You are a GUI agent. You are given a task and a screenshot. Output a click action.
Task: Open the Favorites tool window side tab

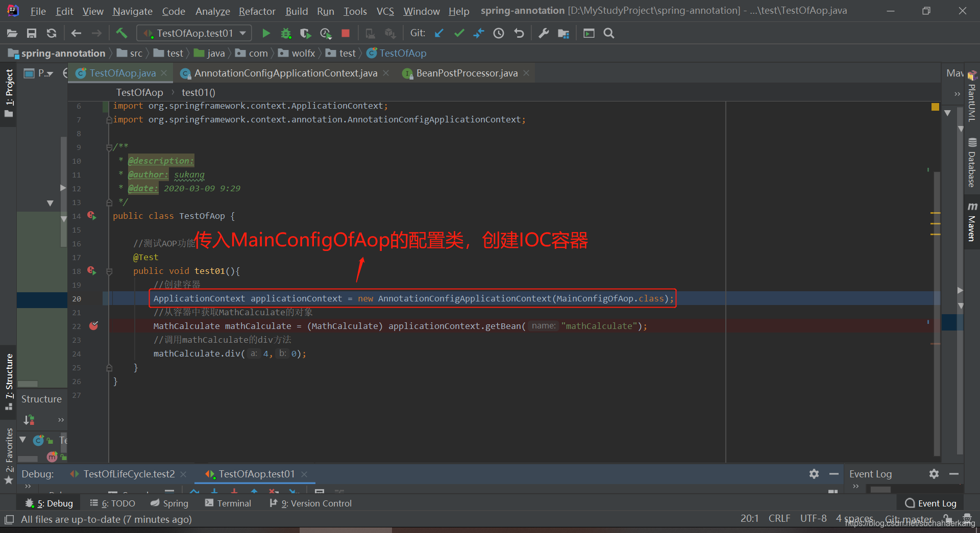click(9, 455)
